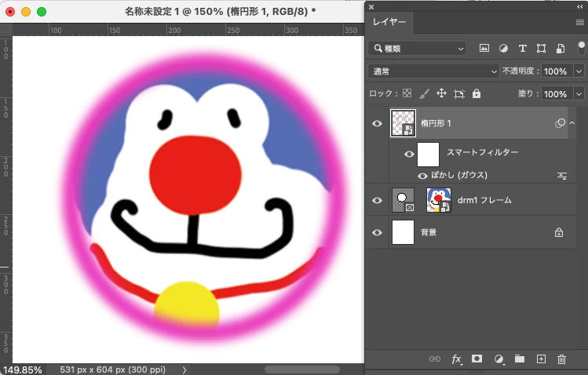The image size is (588, 375).
Task: Create a new layer group folder
Action: tap(520, 359)
